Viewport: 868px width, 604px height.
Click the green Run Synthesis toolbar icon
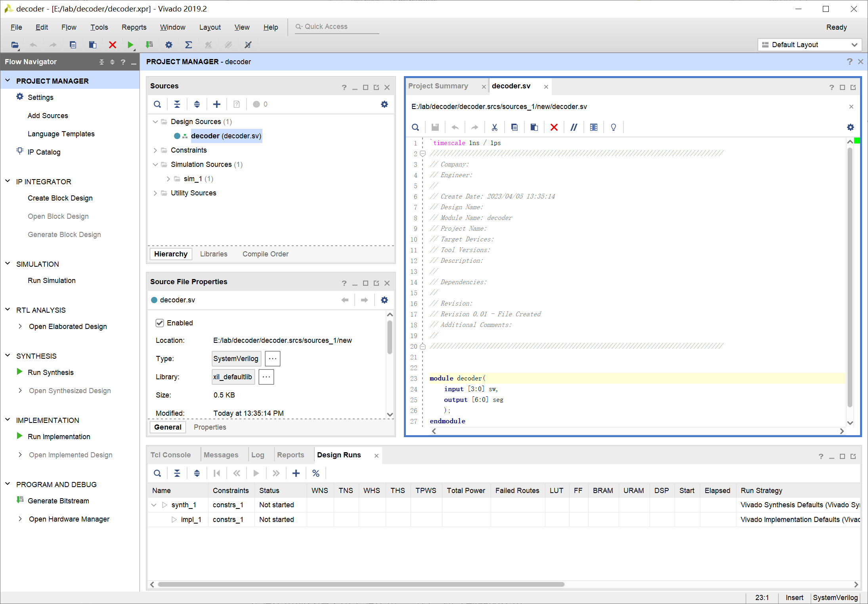coord(130,45)
